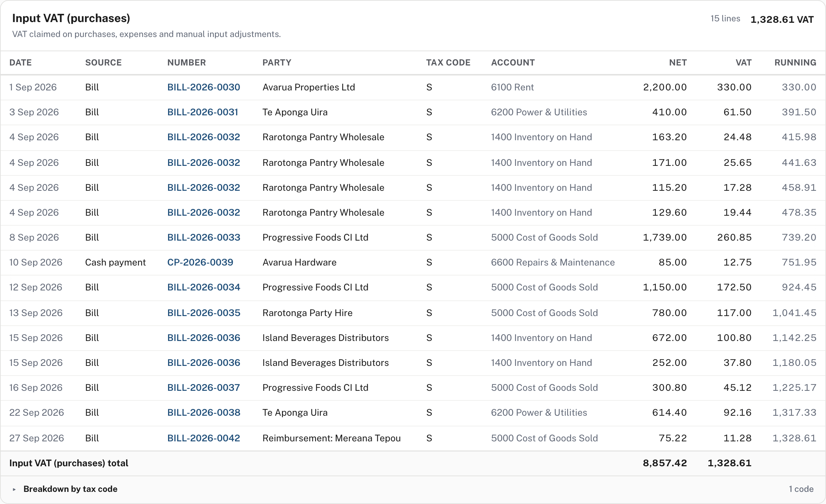Open cash payment link CP-2026-0039
826x504 pixels.
click(x=200, y=262)
